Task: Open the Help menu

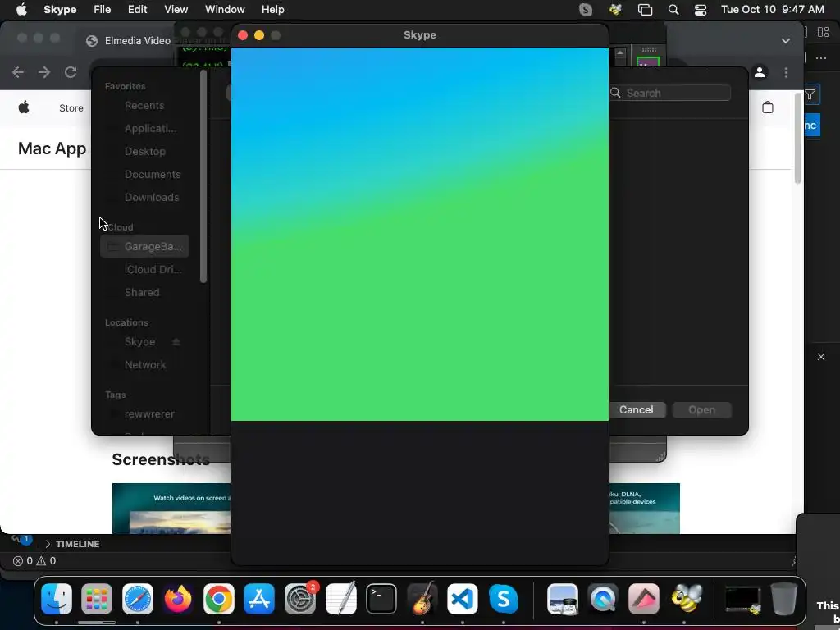Action: (272, 10)
